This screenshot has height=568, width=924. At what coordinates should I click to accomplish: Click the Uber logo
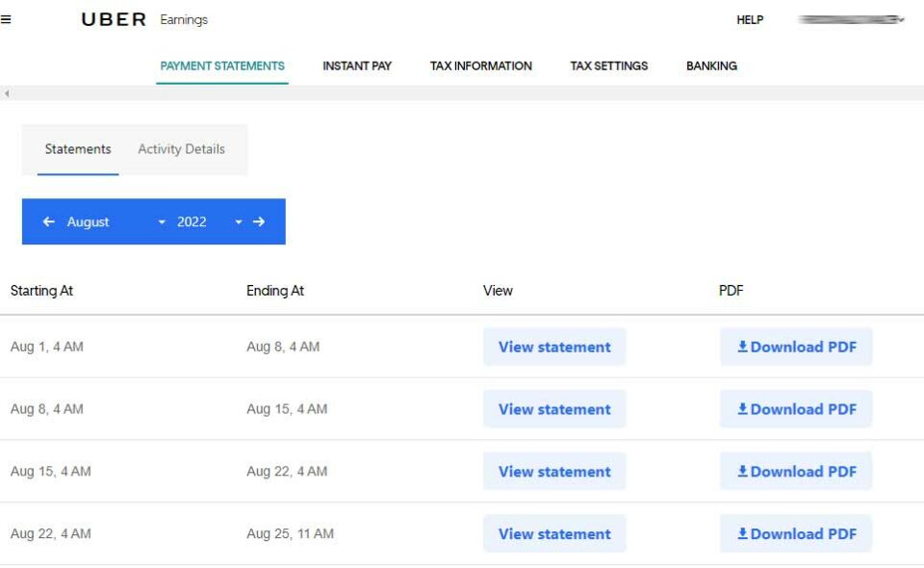point(113,19)
